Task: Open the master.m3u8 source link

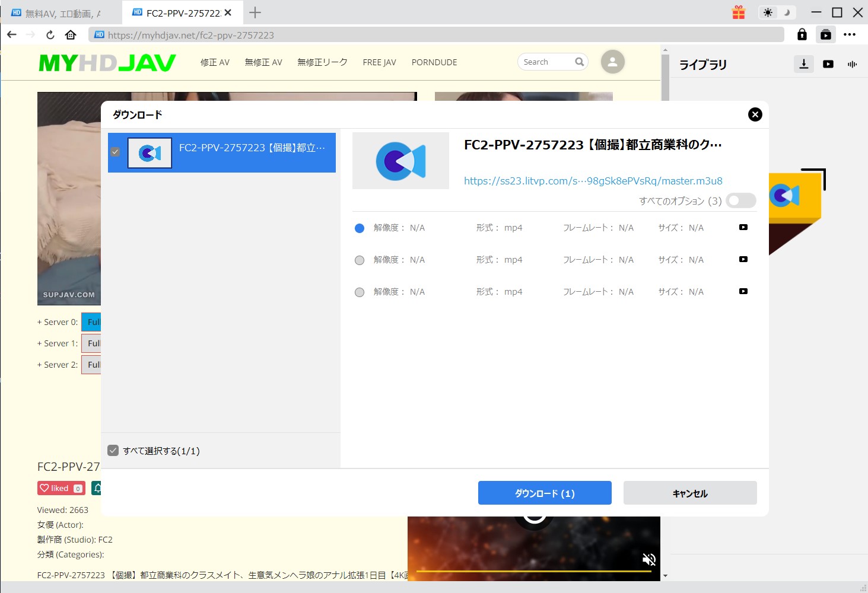Action: tap(593, 181)
